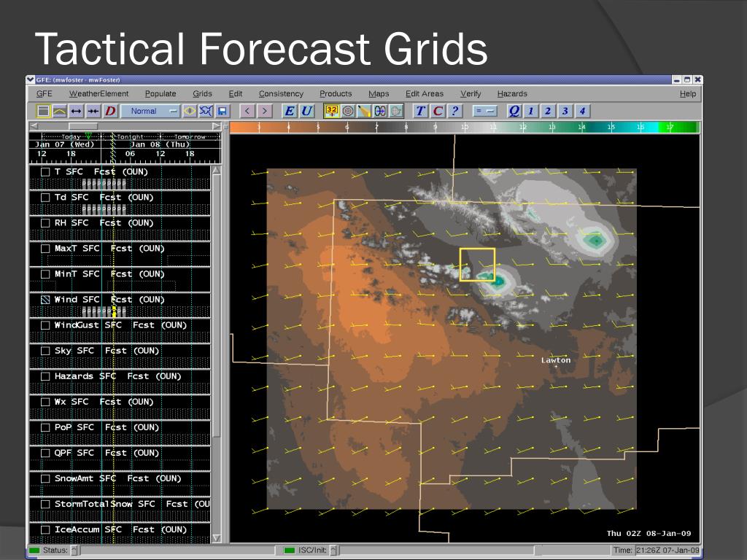
Task: Open the GFE menu
Action: pos(44,94)
